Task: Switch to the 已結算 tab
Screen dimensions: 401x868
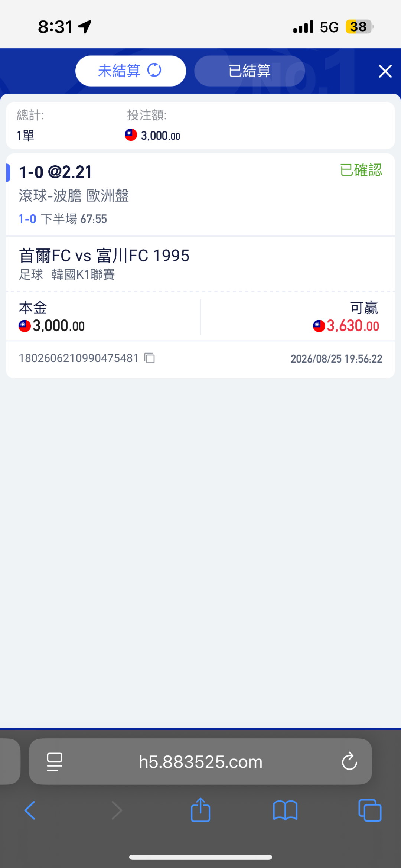Action: [250, 71]
